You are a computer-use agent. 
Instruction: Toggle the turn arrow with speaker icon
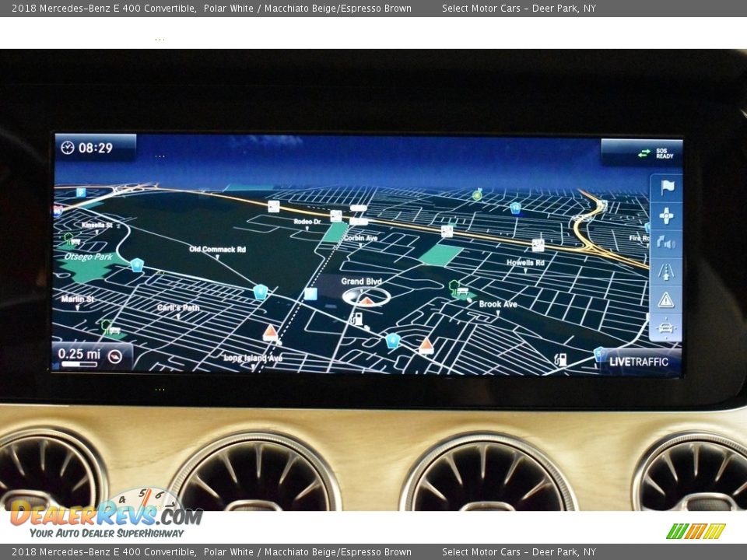point(665,243)
